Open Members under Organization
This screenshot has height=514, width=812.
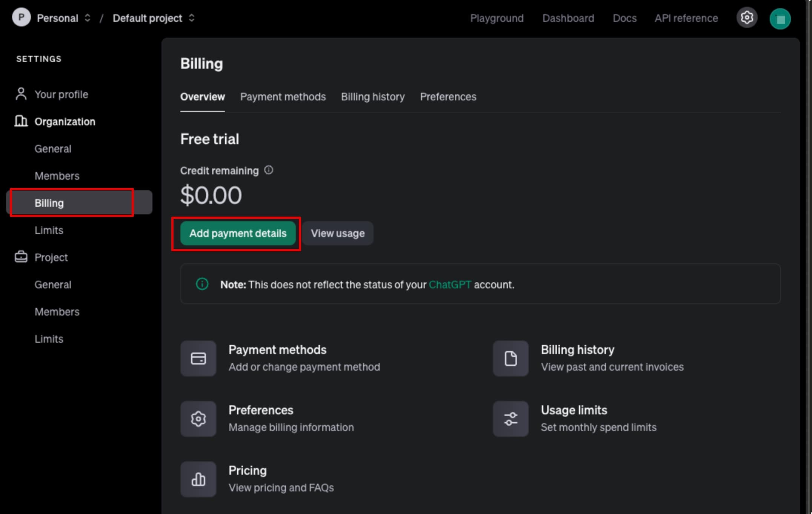click(57, 176)
